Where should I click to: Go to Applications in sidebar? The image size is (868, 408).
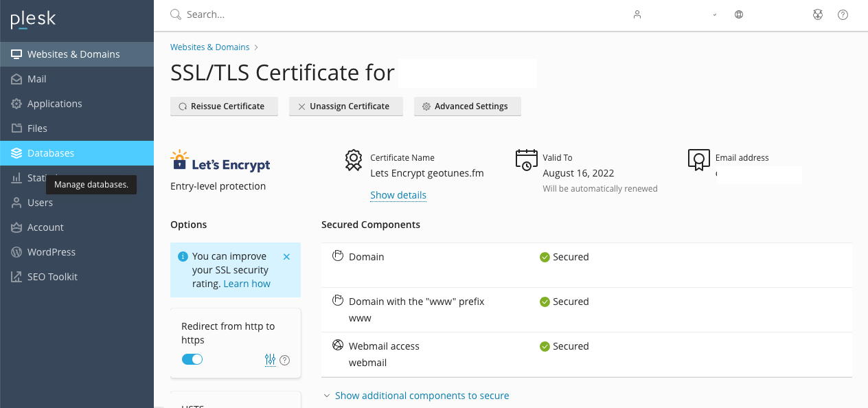pos(77,104)
